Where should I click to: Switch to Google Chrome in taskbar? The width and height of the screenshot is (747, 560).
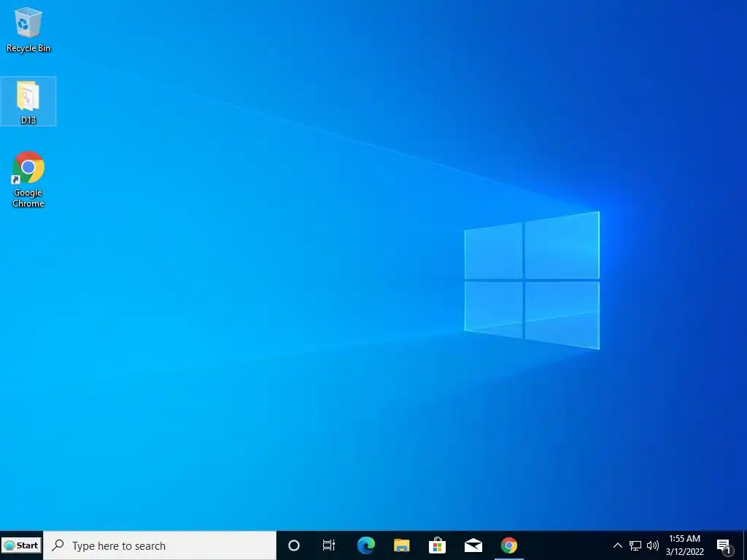click(508, 545)
